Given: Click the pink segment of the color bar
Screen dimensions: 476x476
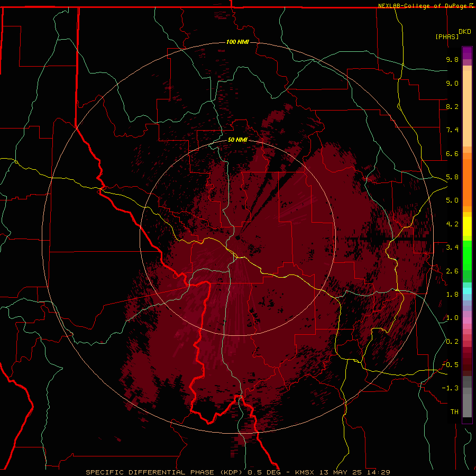Looking at the screenshot, I should pyautogui.click(x=467, y=321).
